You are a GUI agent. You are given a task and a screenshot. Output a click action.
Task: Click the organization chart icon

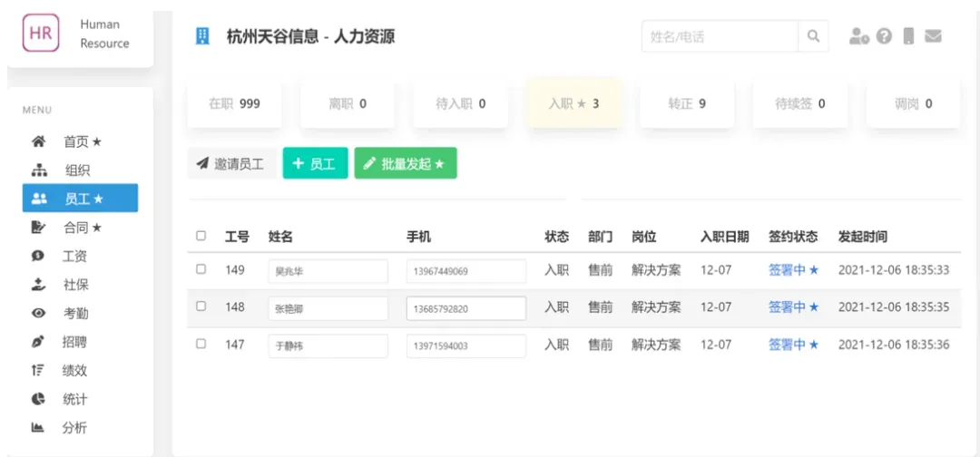click(39, 170)
